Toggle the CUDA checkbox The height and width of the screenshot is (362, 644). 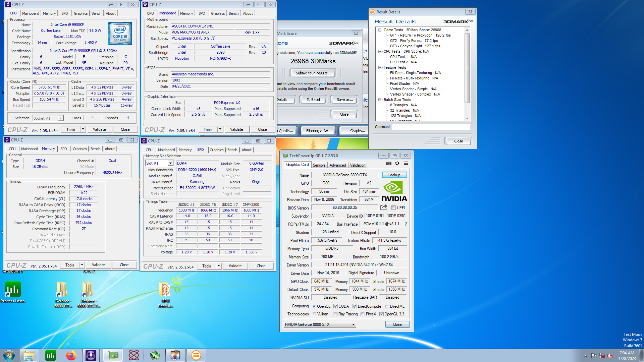pos(335,306)
